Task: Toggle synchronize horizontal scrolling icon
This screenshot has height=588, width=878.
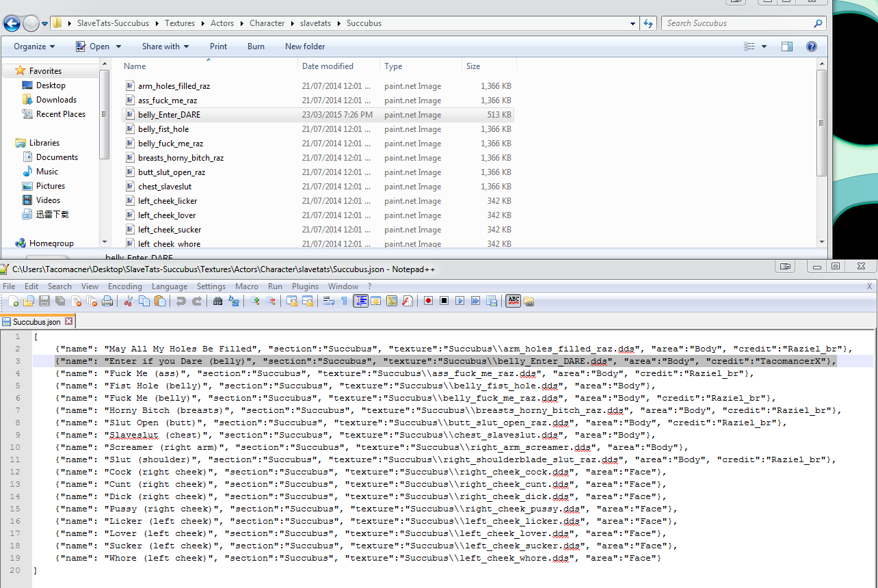Action: pos(308,301)
